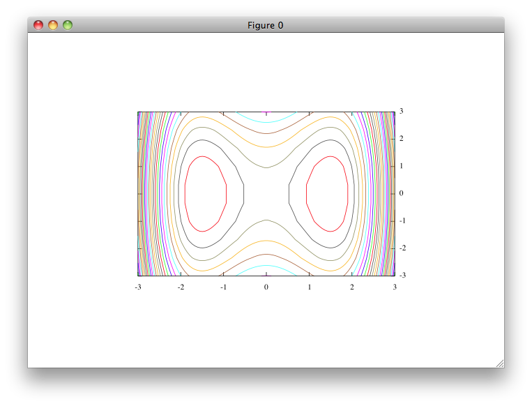Click inside the left red contour loop

(x=206, y=193)
